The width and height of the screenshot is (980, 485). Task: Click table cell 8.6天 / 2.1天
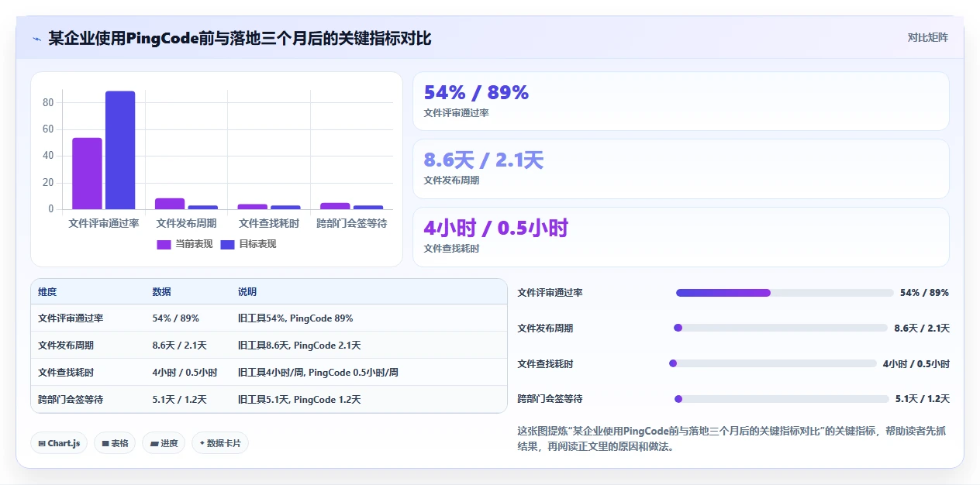tap(179, 346)
